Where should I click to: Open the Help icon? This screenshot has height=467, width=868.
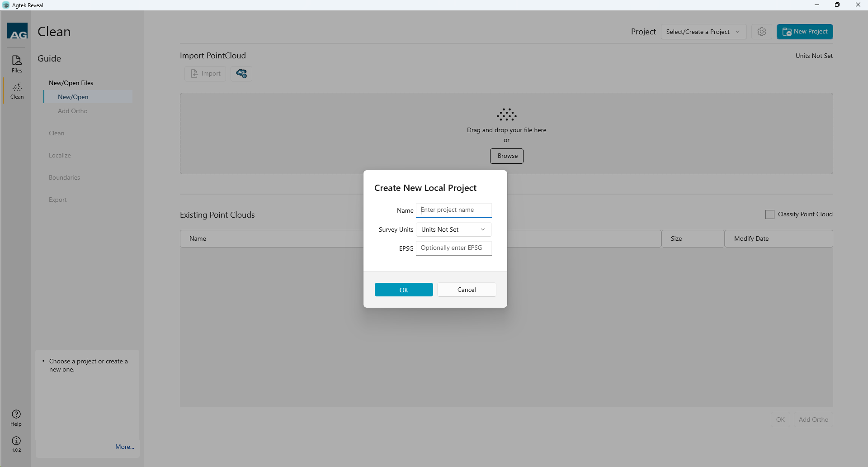[16, 418]
